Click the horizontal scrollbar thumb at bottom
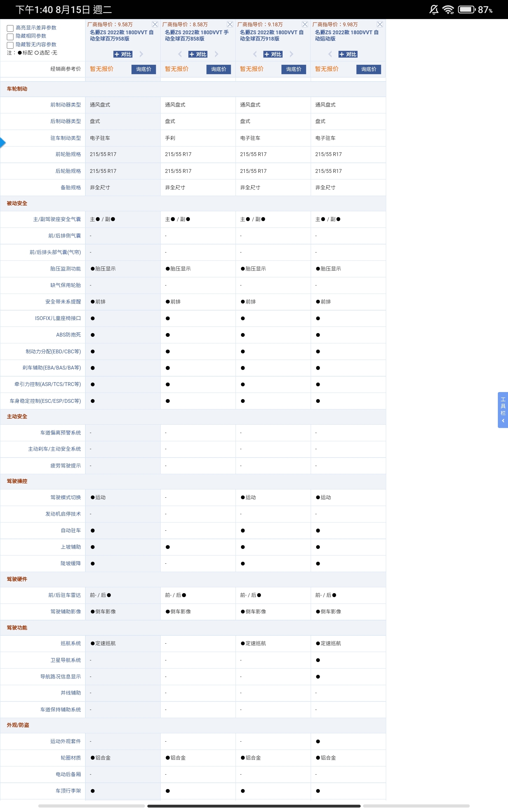 click(254, 806)
